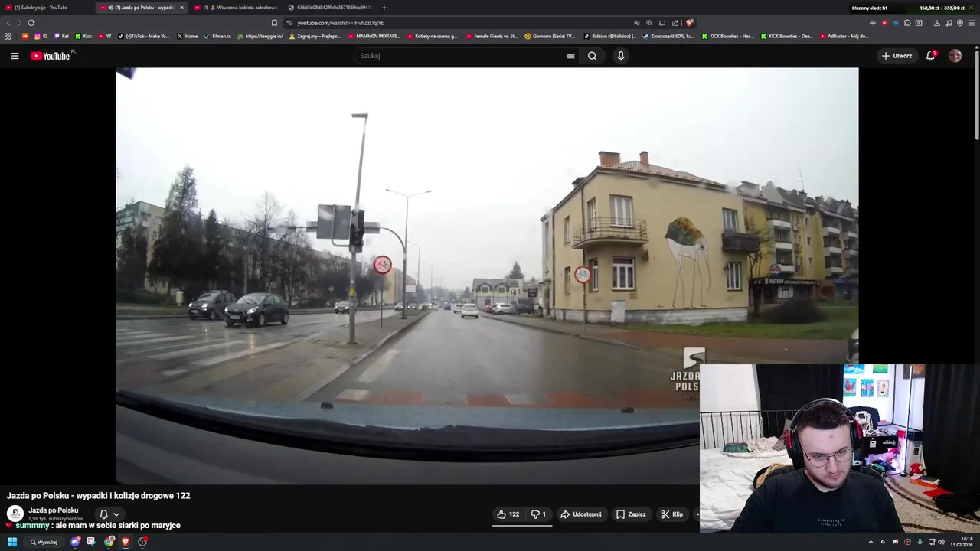Open the 'AdBuster' bookmark

pos(844,36)
